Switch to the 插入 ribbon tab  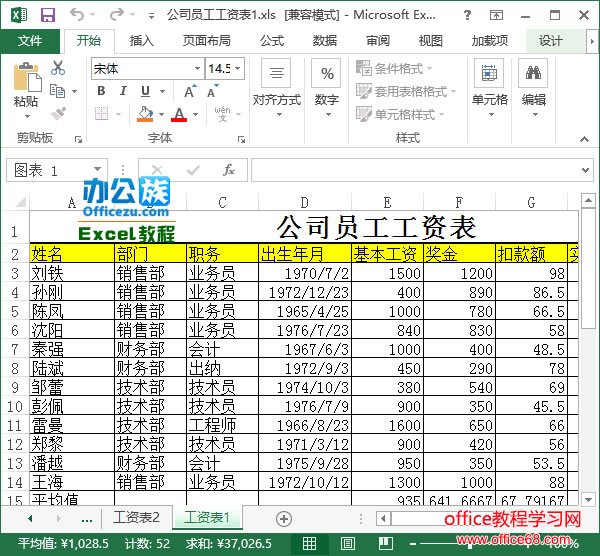[x=142, y=41]
